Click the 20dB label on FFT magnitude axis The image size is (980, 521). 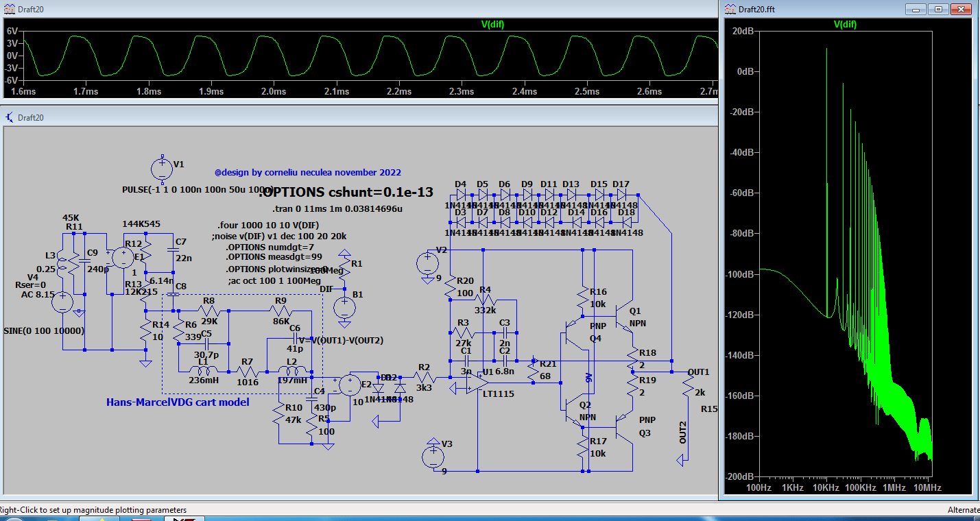click(744, 31)
